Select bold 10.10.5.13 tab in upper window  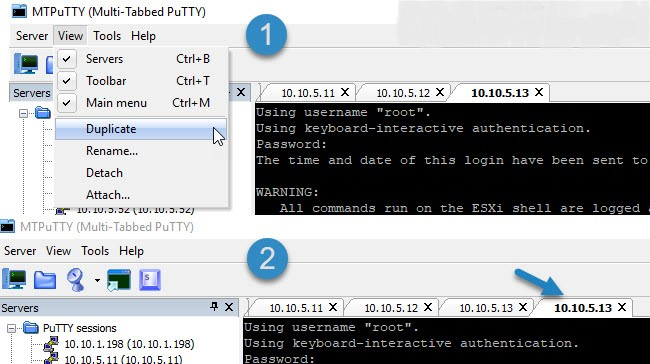coord(500,93)
